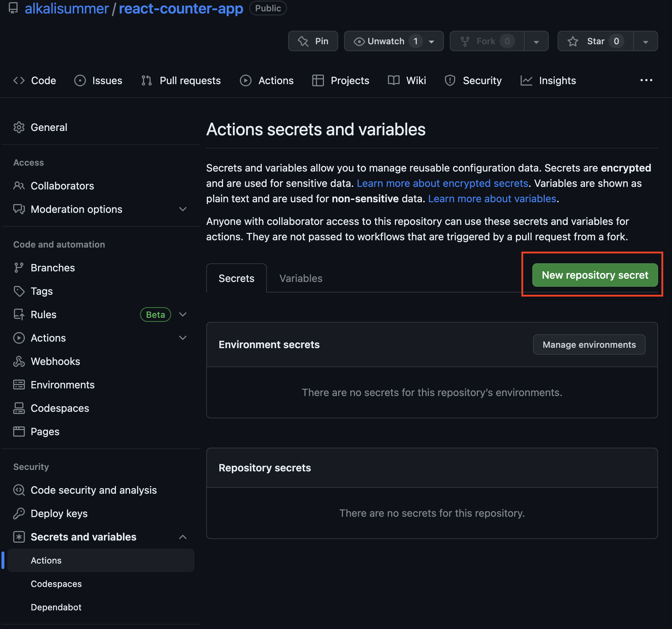Open the Star lists dropdown arrow
The image size is (672, 629).
[x=646, y=41]
